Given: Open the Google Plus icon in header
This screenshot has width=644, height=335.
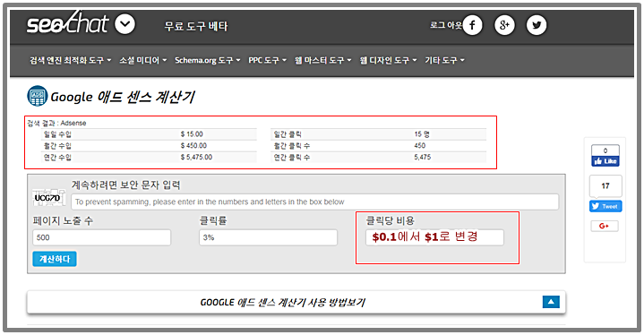Looking at the screenshot, I should pos(504,25).
